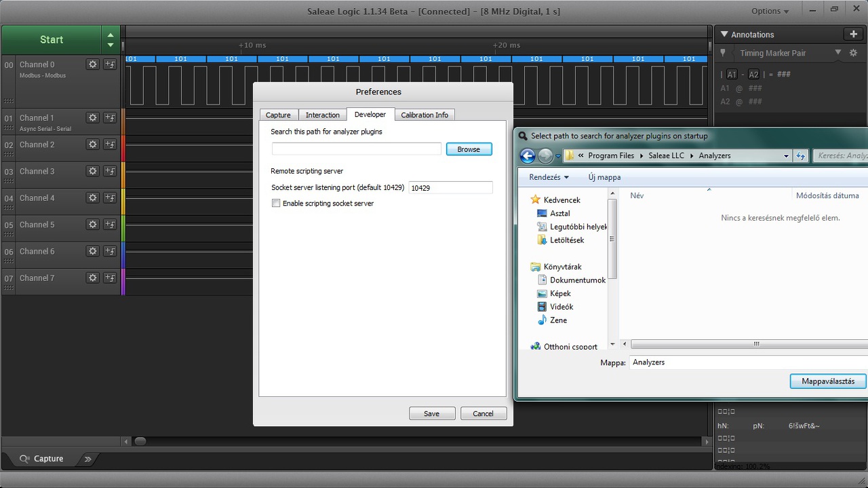Set trigger on Channel 4
868x488 pixels.
pyautogui.click(x=110, y=198)
